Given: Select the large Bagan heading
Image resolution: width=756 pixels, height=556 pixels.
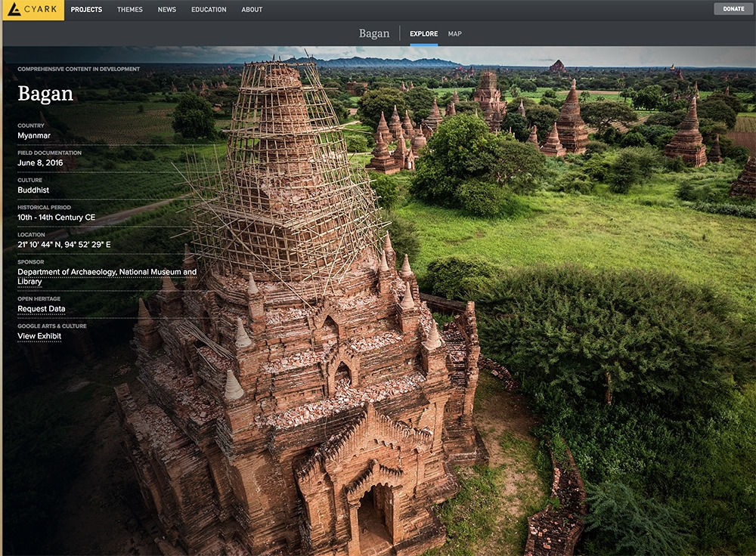Looking at the screenshot, I should [45, 94].
